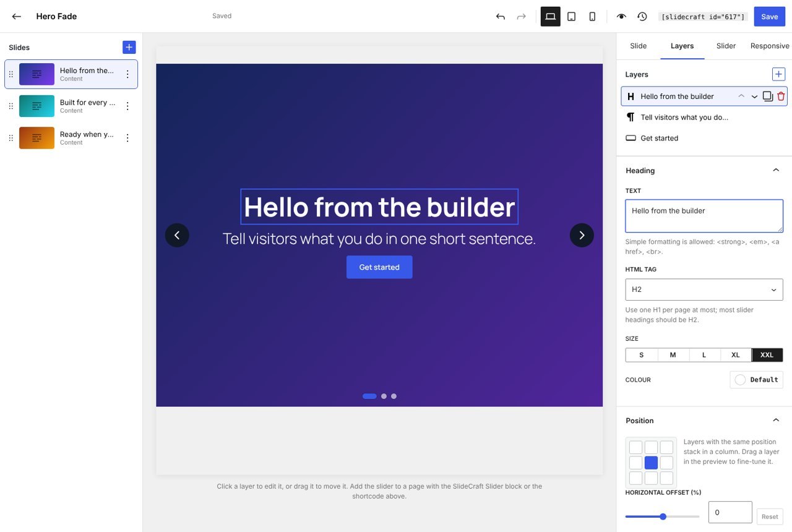The image size is (792, 532).
Task: Switch to tablet preview mode
Action: pyautogui.click(x=572, y=17)
